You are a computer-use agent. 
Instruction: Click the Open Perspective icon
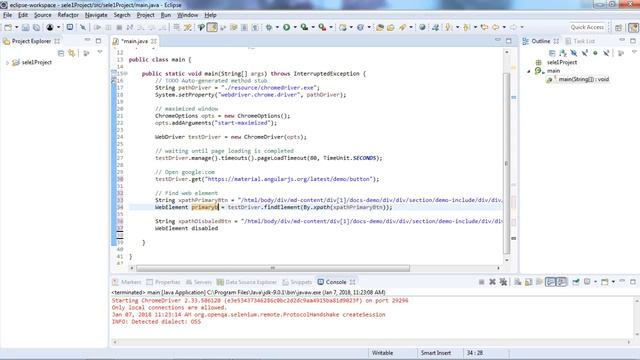[618, 27]
